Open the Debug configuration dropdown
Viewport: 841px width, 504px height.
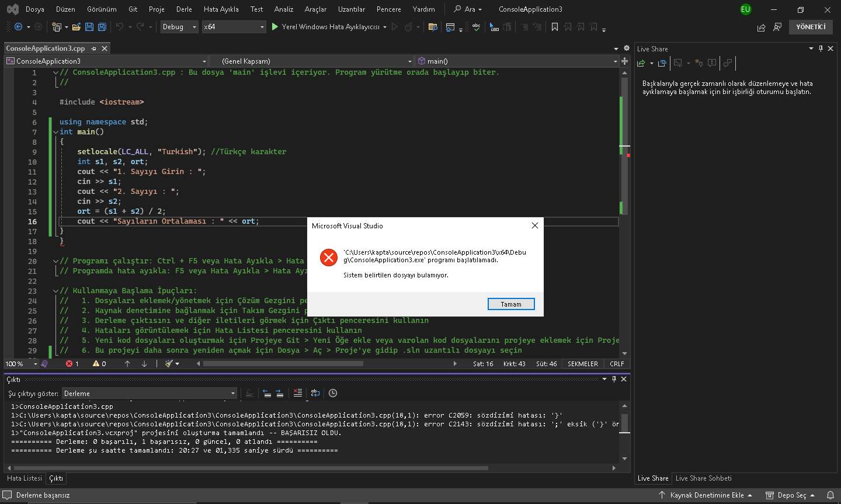pos(179,27)
